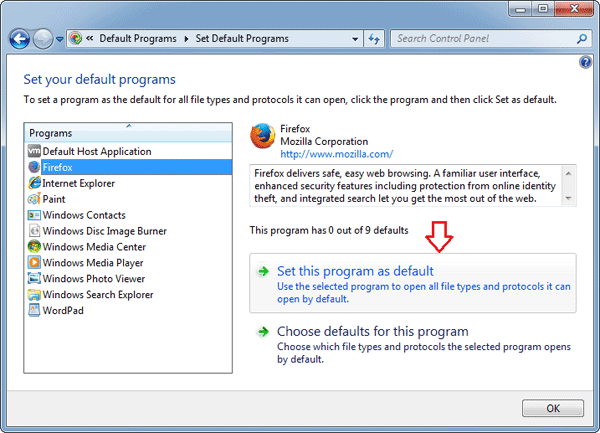600x433 pixels.
Task: Minimize the Set Default Programs window
Action: tap(520, 8)
